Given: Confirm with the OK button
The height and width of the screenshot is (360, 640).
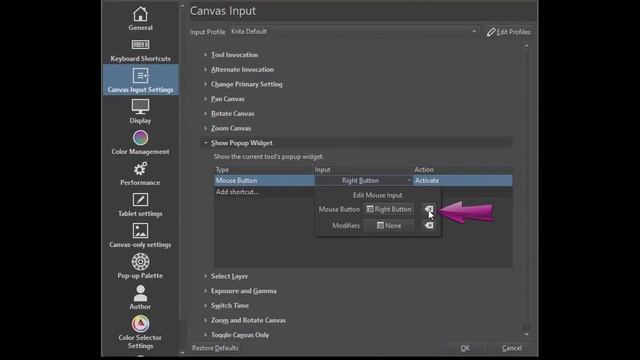Looking at the screenshot, I should point(465,348).
